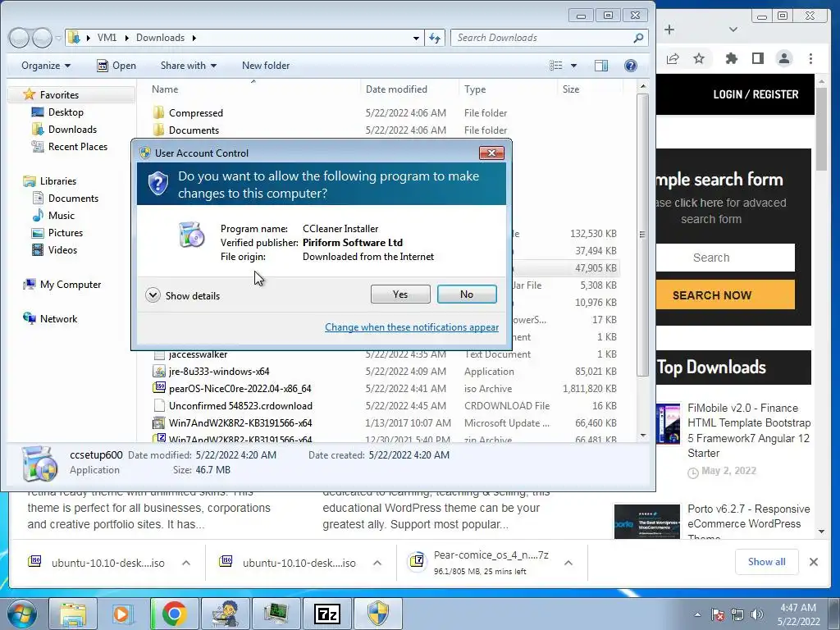The height and width of the screenshot is (630, 840).
Task: Click the Explorer forward arrow button
Action: [x=42, y=38]
